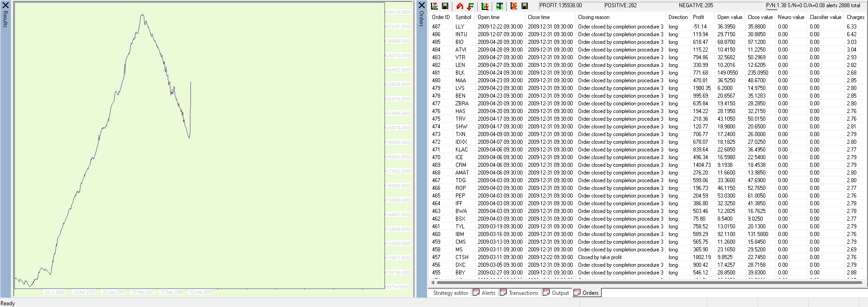The width and height of the screenshot is (868, 307).
Task: Click the red 'A' checkmark icon
Action: point(460,6)
